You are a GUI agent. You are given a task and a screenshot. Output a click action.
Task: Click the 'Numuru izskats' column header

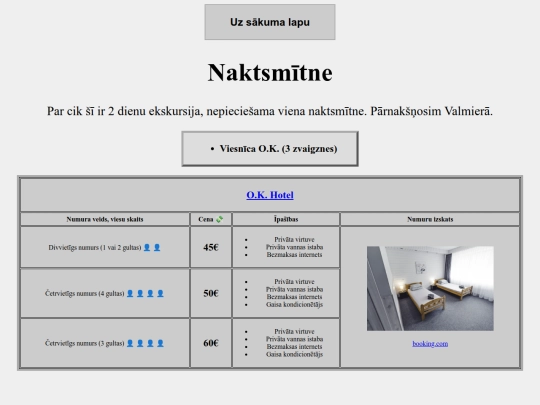430,219
